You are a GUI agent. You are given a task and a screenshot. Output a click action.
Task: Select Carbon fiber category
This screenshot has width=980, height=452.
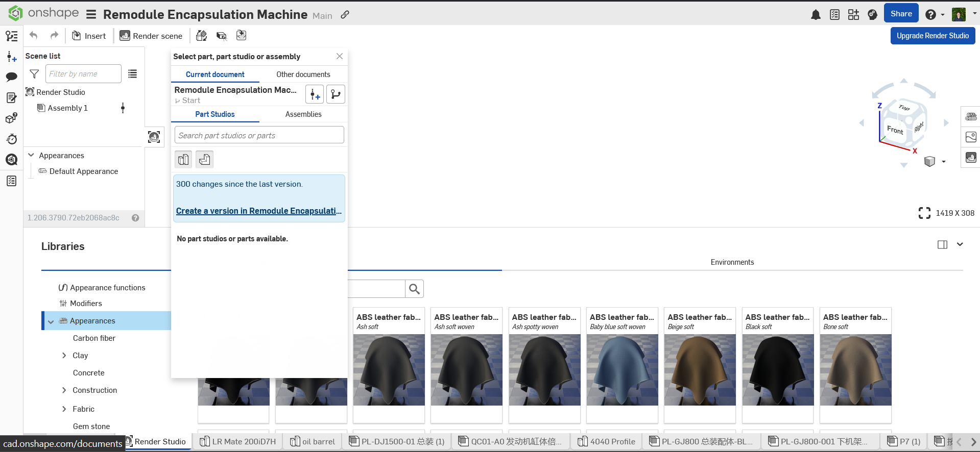tap(94, 338)
